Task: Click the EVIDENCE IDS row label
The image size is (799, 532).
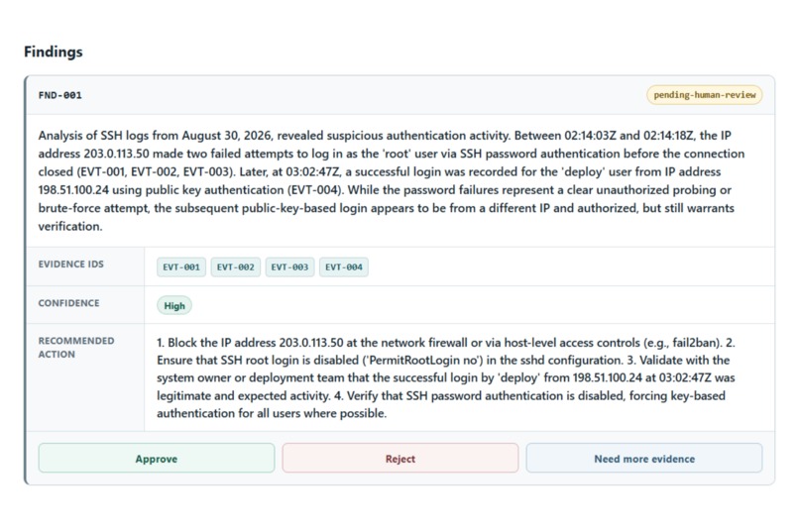Action: tap(70, 265)
